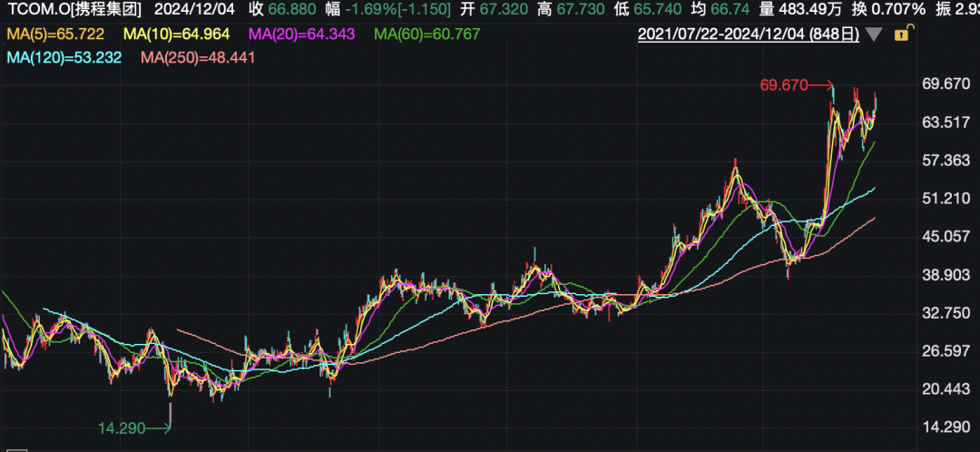Click the yellow unlock padlock icon
The width and height of the screenshot is (980, 452).
click(x=902, y=34)
